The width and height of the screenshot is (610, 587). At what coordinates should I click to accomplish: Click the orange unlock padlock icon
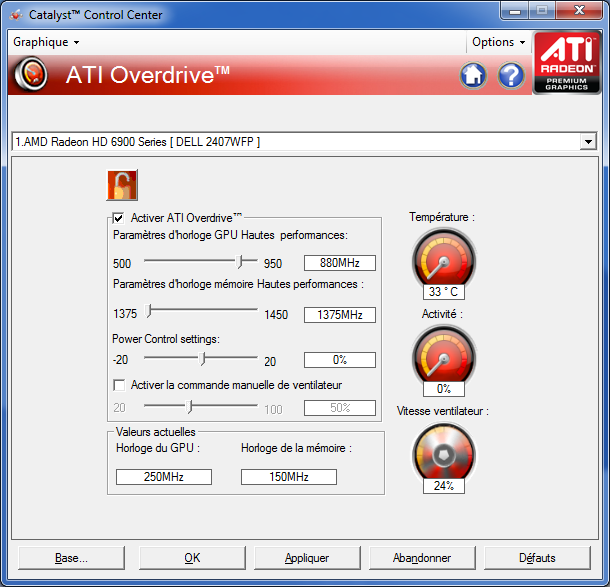[x=122, y=185]
